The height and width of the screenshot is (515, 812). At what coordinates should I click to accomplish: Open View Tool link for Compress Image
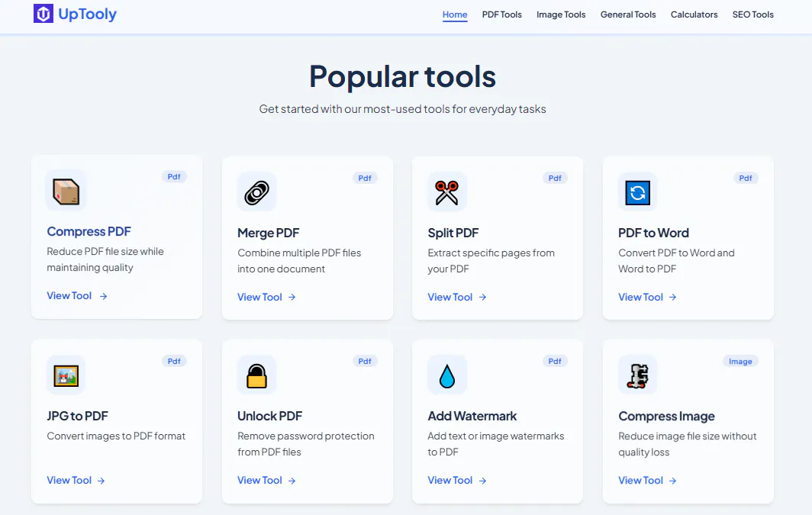tap(647, 481)
